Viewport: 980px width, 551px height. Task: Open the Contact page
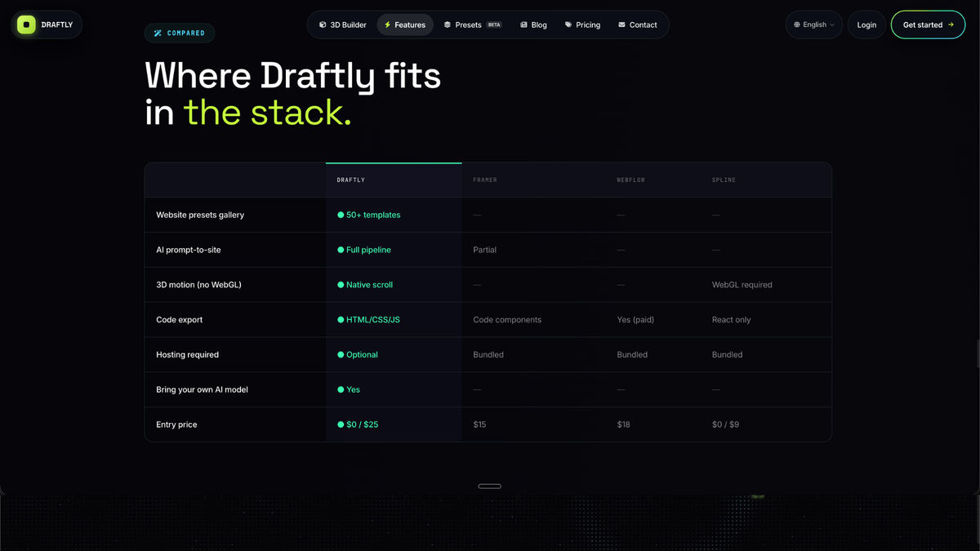(x=638, y=24)
